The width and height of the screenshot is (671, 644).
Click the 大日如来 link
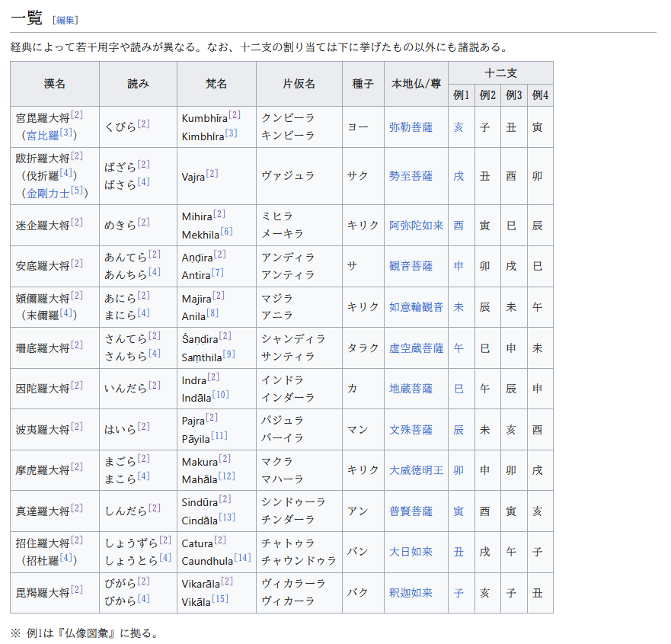tap(411, 552)
